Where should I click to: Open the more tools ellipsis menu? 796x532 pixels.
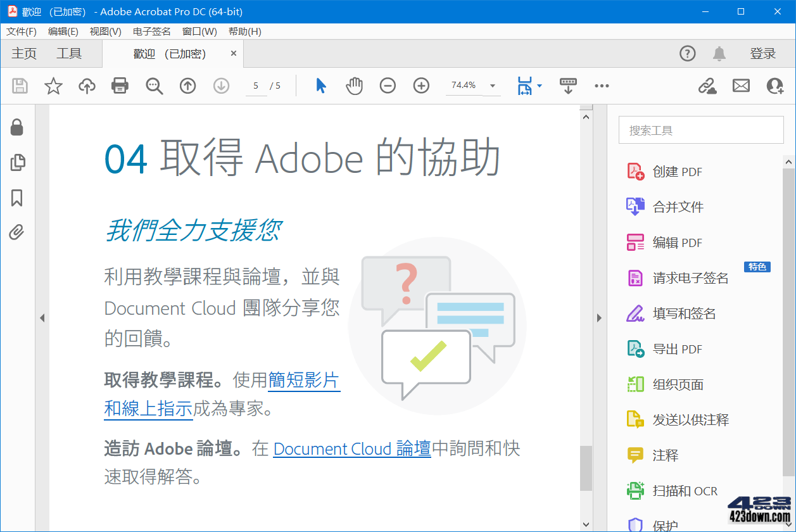pyautogui.click(x=602, y=85)
